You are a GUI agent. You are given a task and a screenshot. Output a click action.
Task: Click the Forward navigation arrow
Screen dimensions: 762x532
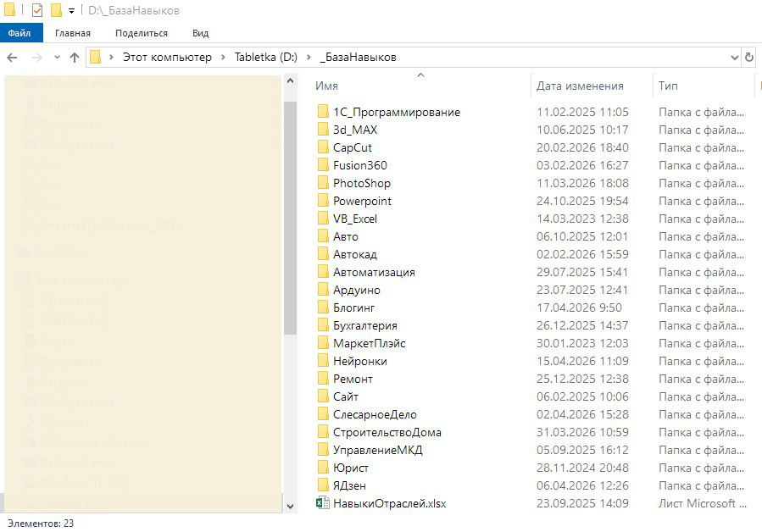[37, 58]
